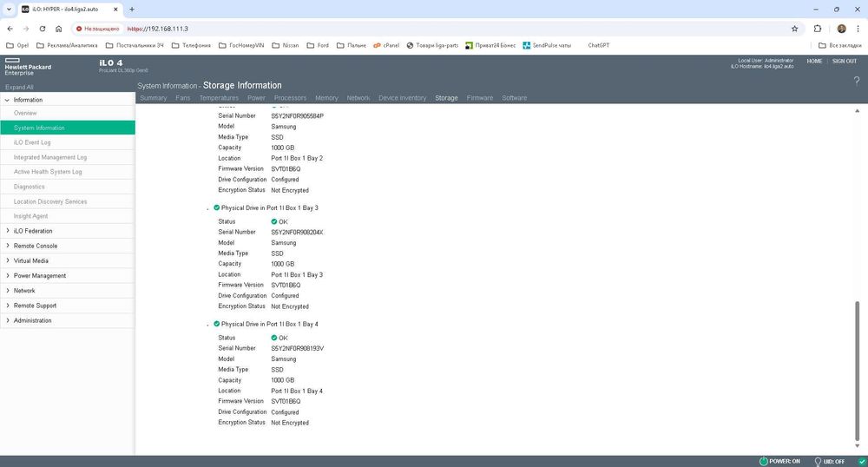868x467 pixels.
Task: Switch to the Temperatures tab
Action: [x=219, y=98]
